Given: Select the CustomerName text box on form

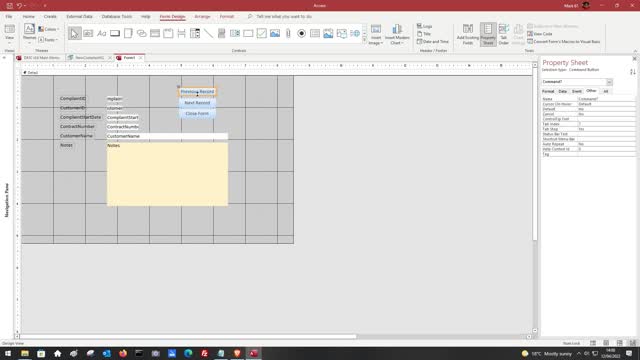Looking at the screenshot, I should click(167, 136).
